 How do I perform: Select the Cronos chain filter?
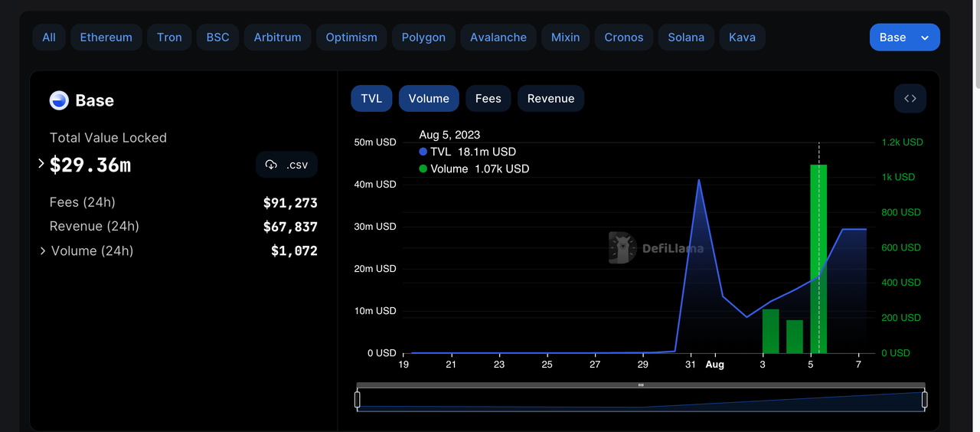click(624, 38)
